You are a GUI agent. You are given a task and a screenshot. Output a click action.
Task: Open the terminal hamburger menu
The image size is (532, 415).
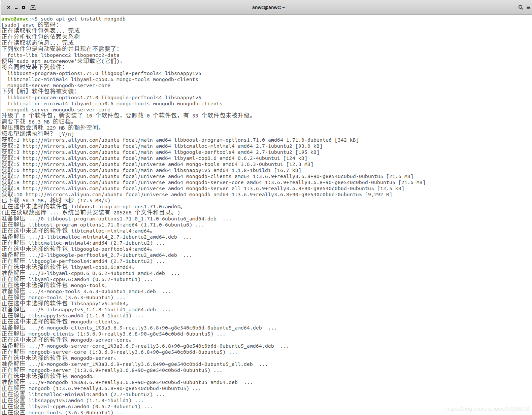click(x=528, y=7)
